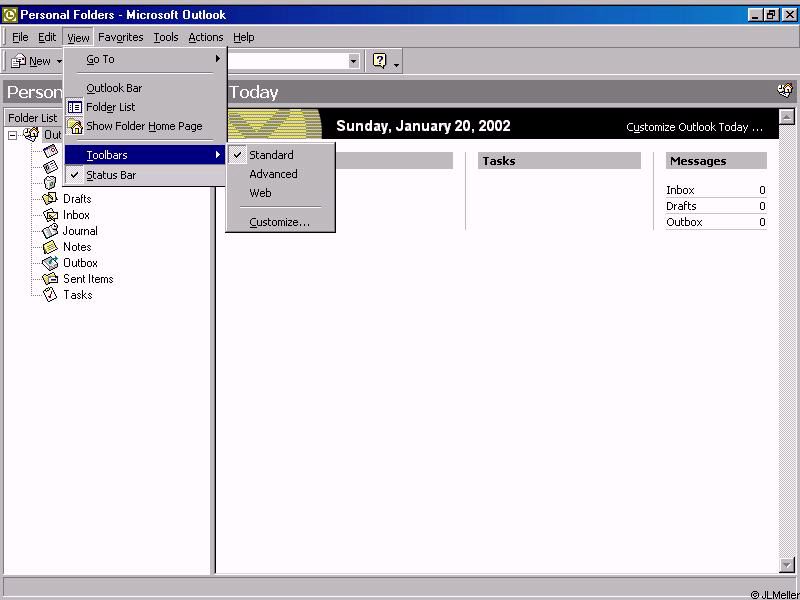Image resolution: width=800 pixels, height=600 pixels.
Task: Click the Folder List pane header
Action: click(33, 118)
